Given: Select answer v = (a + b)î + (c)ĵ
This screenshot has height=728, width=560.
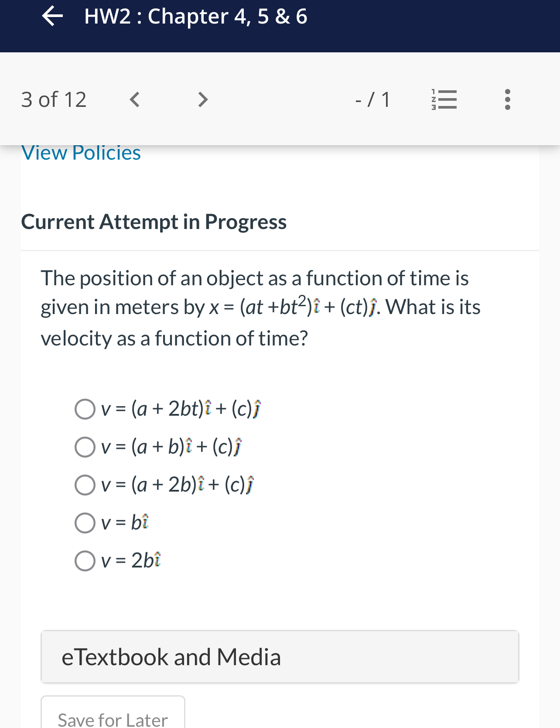Looking at the screenshot, I should [85, 447].
